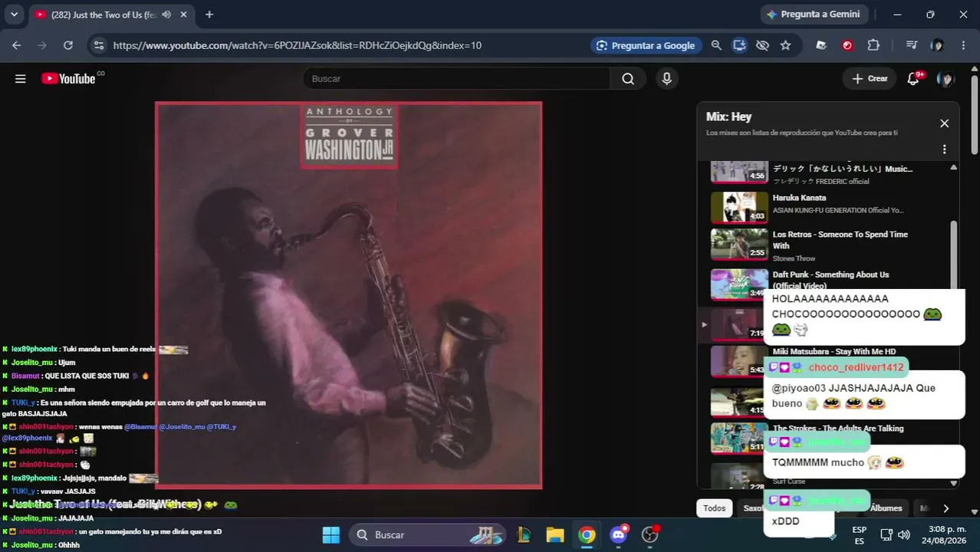The image size is (980, 552).
Task: Open League of Legends from the taskbar
Action: [x=525, y=534]
